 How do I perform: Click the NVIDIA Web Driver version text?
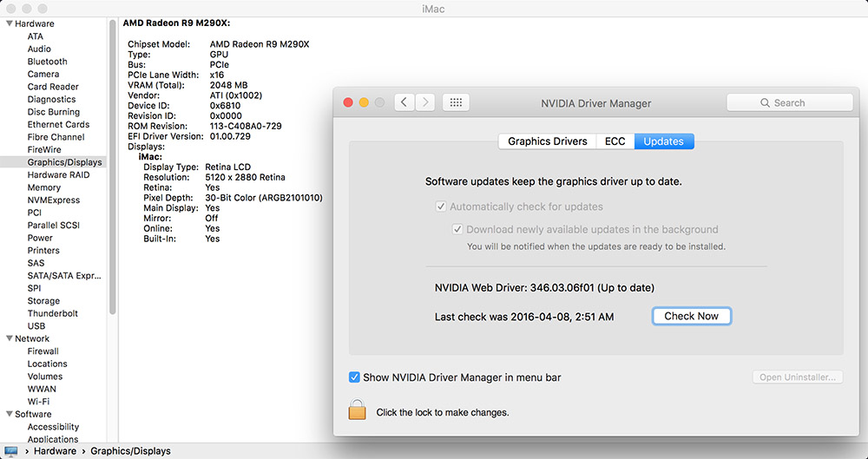coord(544,288)
